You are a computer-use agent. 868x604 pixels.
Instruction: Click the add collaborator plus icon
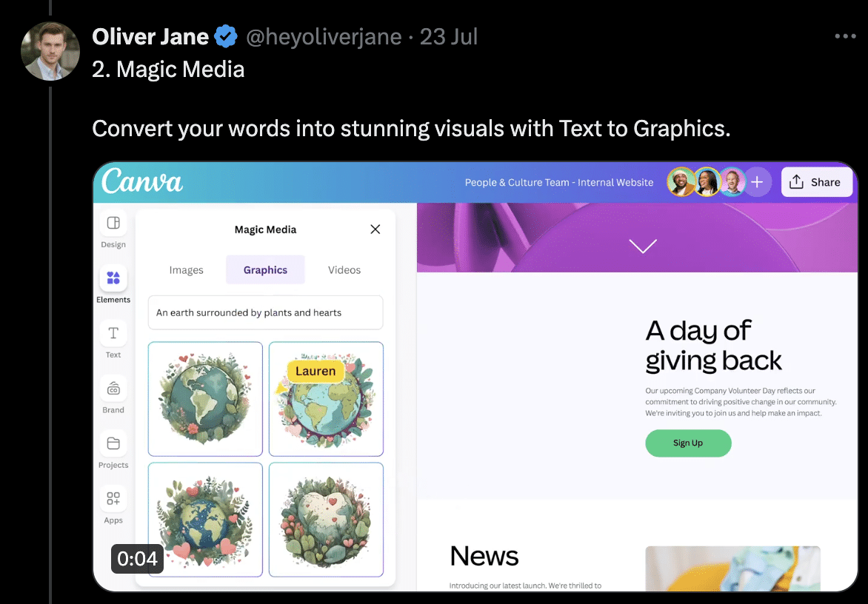point(757,181)
